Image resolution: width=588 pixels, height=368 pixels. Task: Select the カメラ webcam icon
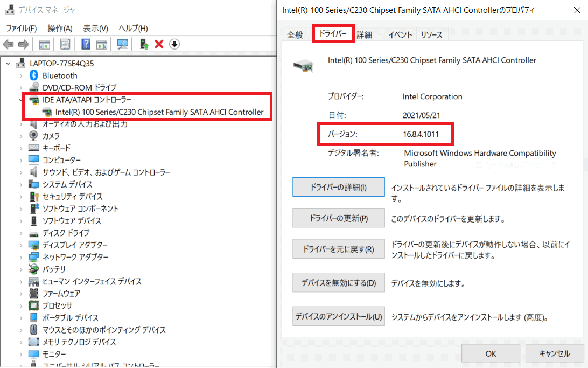[34, 136]
